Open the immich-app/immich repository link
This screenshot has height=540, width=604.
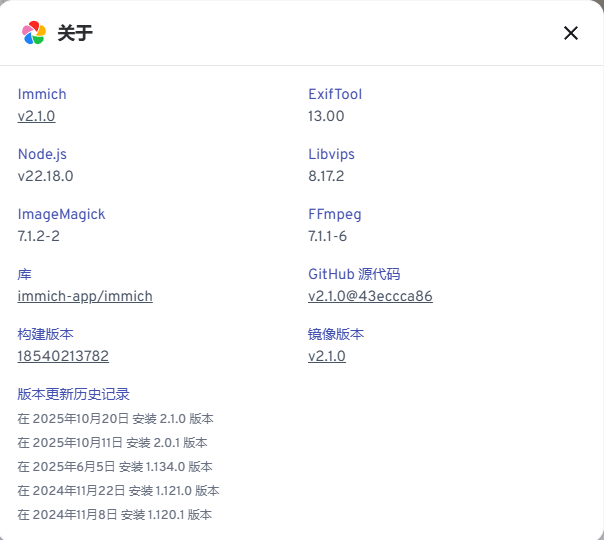tap(85, 296)
